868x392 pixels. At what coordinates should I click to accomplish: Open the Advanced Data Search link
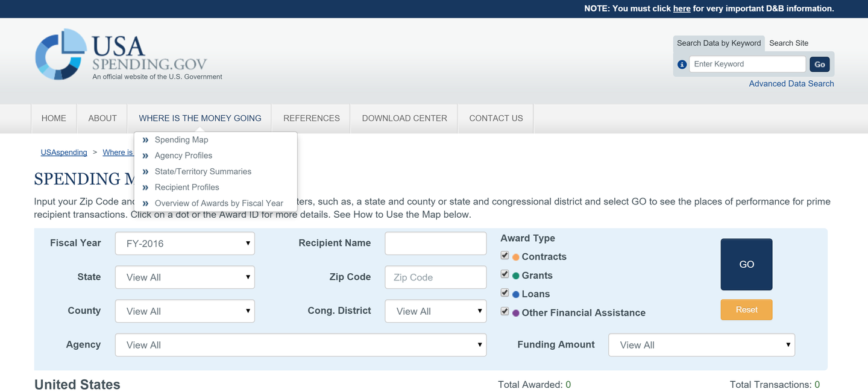pyautogui.click(x=791, y=84)
